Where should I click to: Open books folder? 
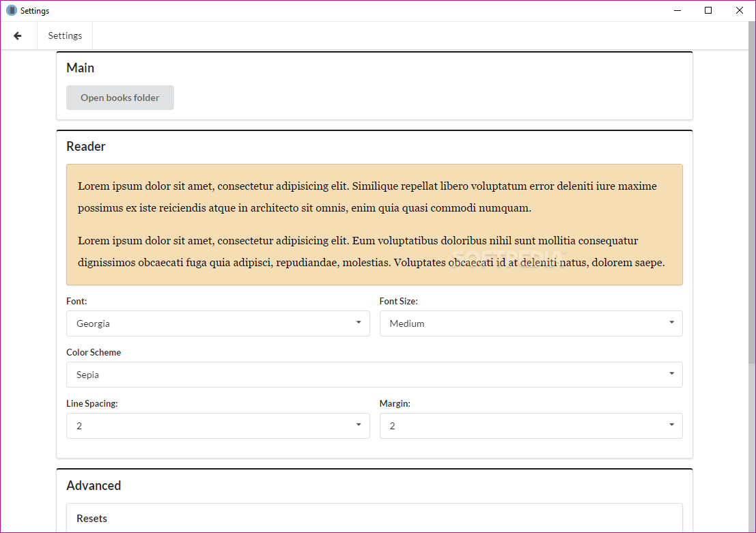(120, 98)
